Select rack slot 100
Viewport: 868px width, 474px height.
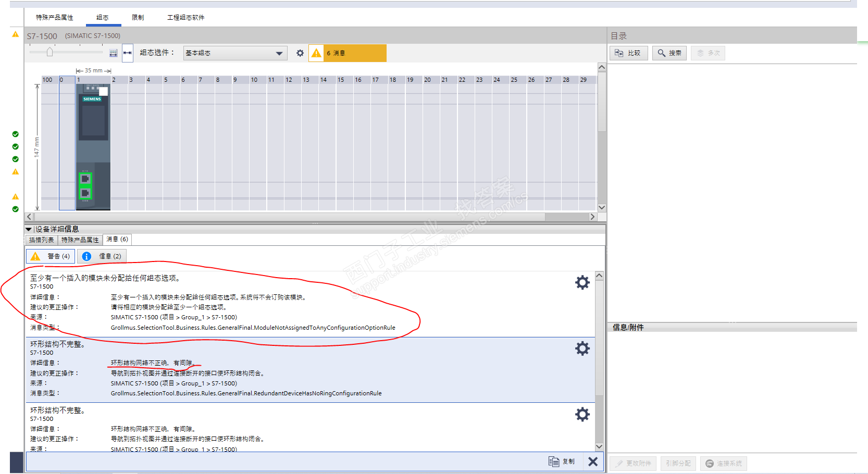pos(50,143)
